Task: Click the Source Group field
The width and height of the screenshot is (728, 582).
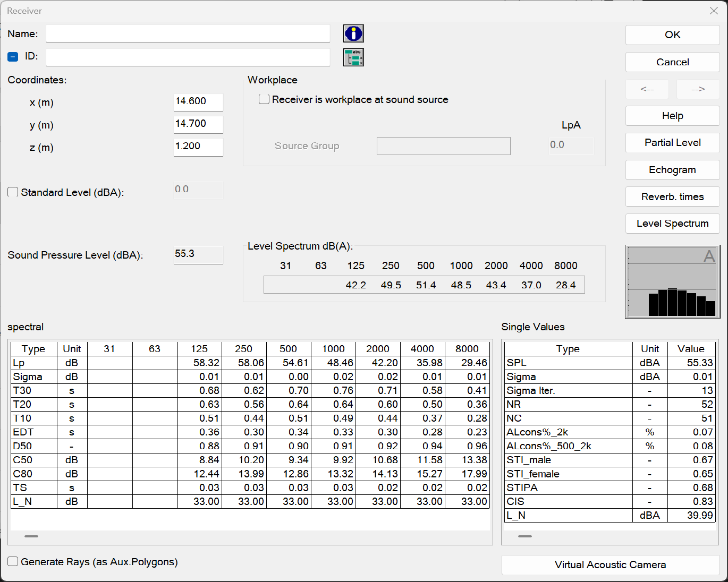Action: pos(444,146)
